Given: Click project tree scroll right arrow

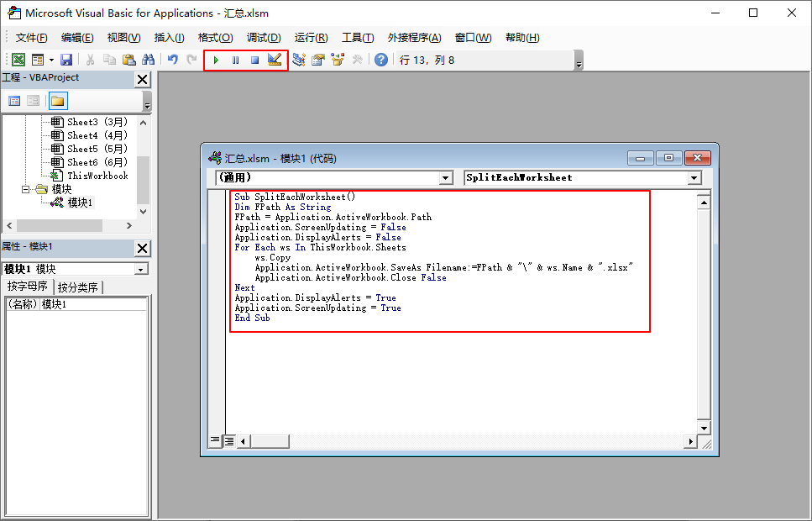Looking at the screenshot, I should coord(129,225).
